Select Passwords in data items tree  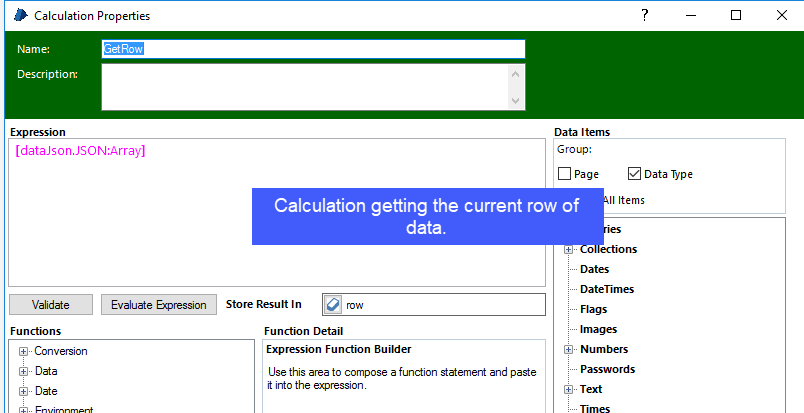coord(607,369)
